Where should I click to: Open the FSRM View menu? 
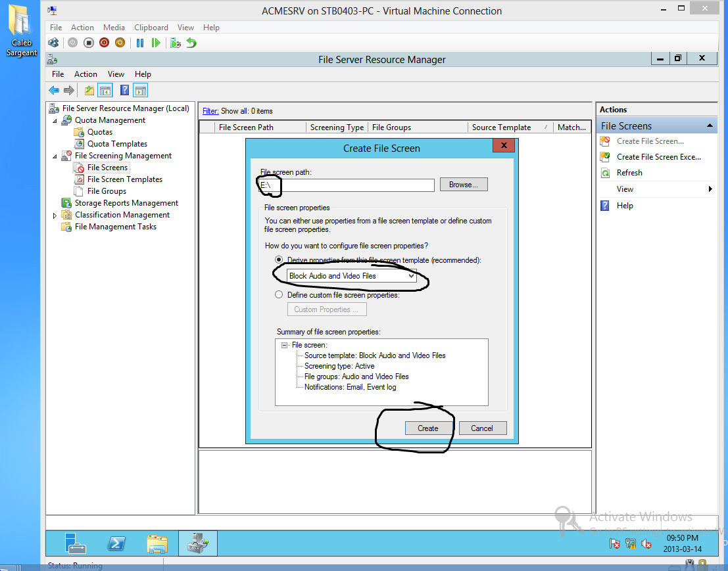tap(116, 74)
